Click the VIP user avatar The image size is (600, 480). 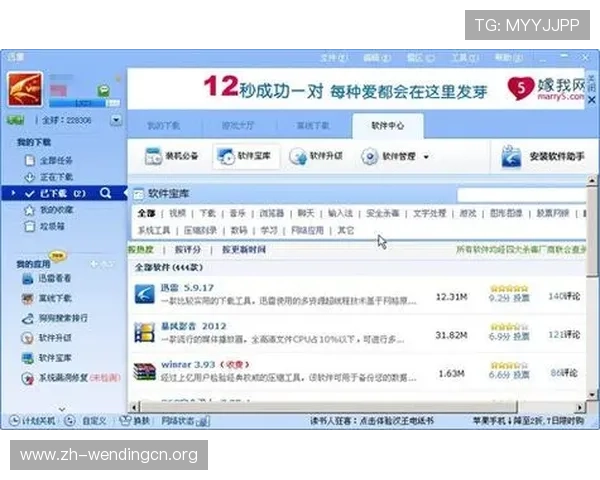pos(24,89)
